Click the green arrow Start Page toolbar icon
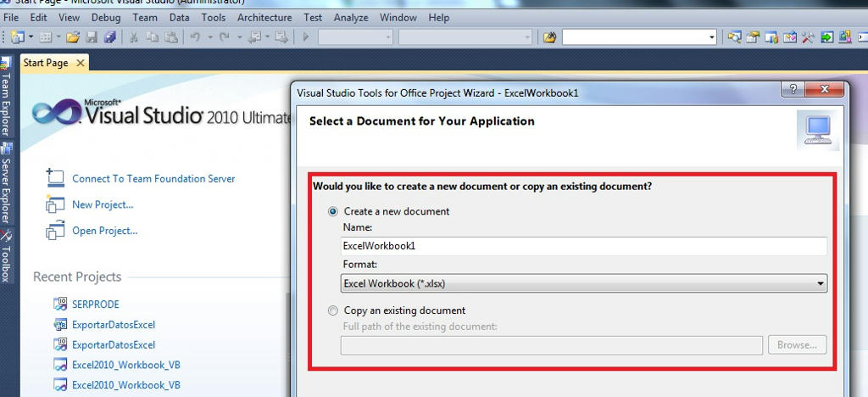 pos(826,37)
